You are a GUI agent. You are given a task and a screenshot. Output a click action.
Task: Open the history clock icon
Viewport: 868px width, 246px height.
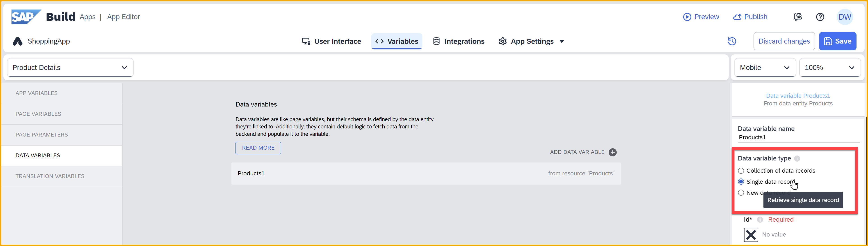(x=732, y=41)
